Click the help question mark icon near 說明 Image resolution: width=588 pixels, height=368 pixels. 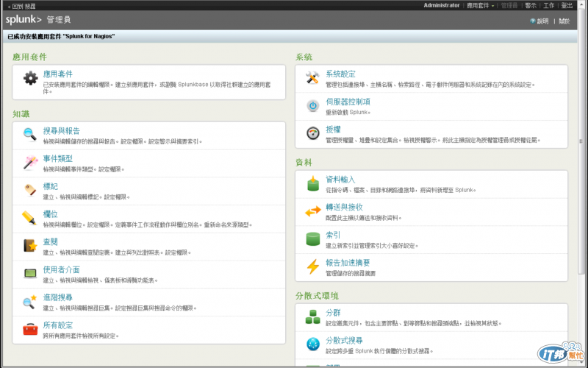pos(532,21)
